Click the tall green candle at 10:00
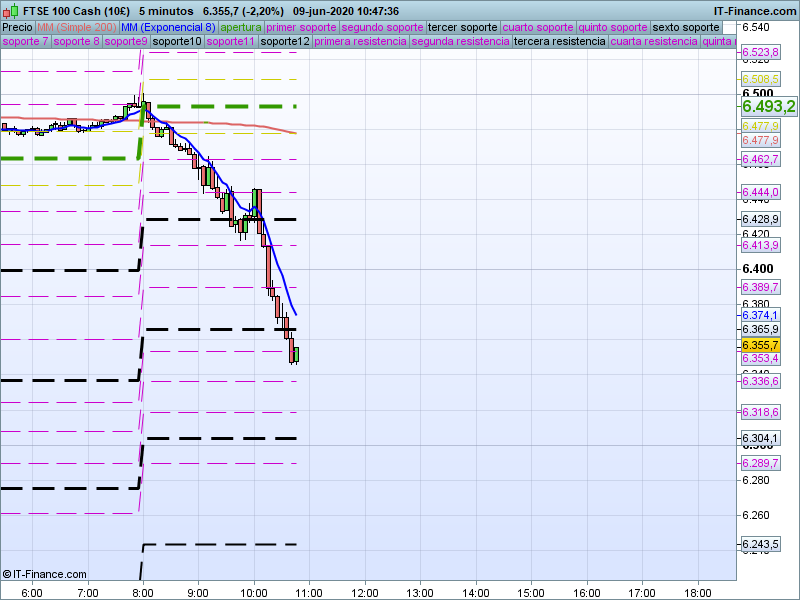Image resolution: width=800 pixels, height=600 pixels. (x=255, y=202)
